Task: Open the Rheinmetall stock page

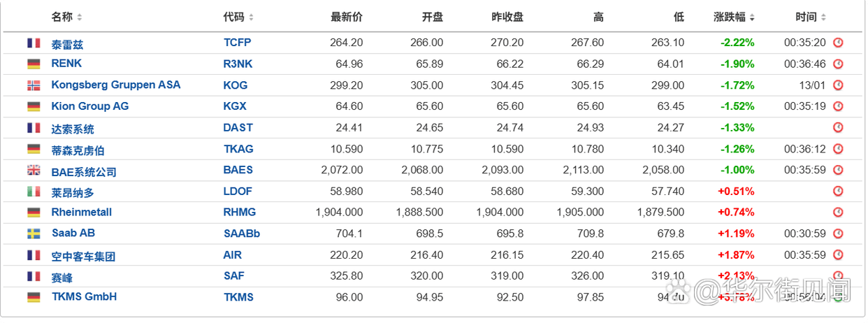Action: [x=81, y=212]
